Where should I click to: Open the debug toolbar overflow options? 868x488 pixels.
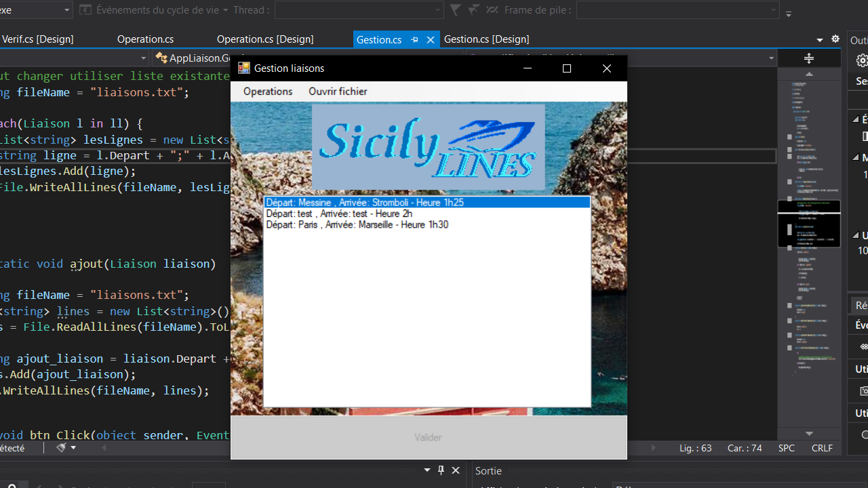coord(789,13)
